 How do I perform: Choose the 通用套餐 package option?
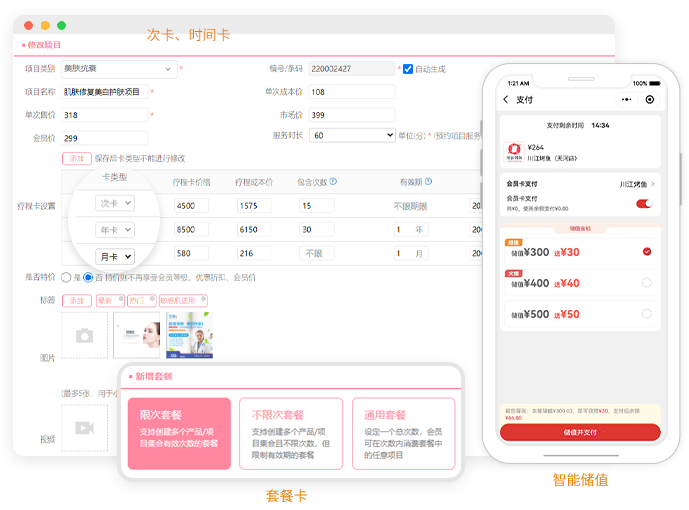coord(403,434)
